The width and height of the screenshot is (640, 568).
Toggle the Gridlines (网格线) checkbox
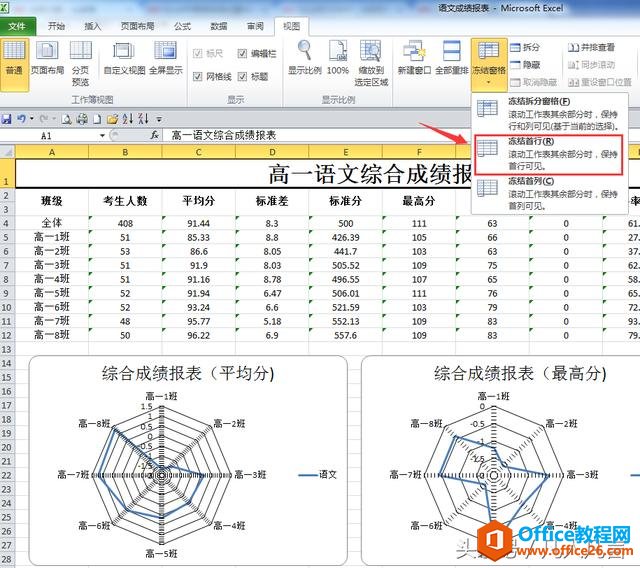click(198, 76)
